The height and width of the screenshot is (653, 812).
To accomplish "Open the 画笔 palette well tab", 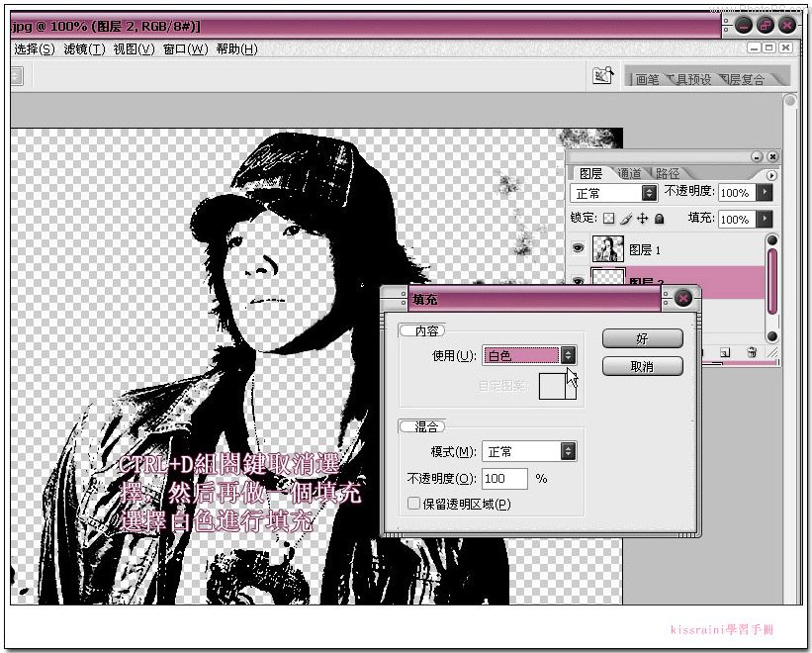I will tap(647, 80).
